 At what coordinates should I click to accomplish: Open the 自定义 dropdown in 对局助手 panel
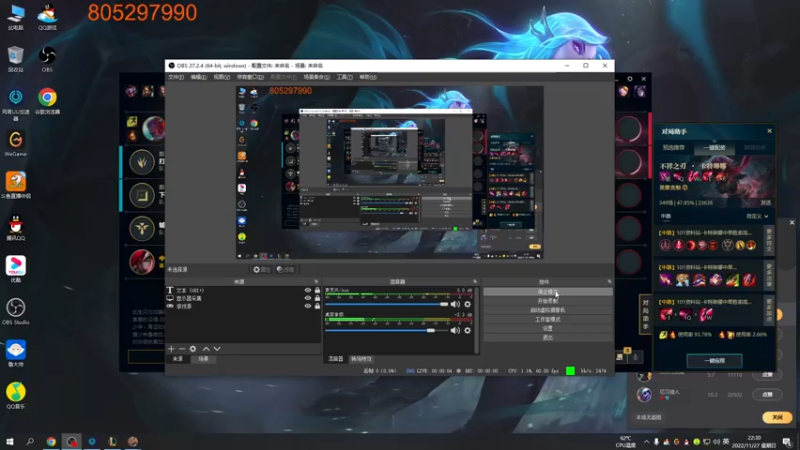[x=757, y=216]
